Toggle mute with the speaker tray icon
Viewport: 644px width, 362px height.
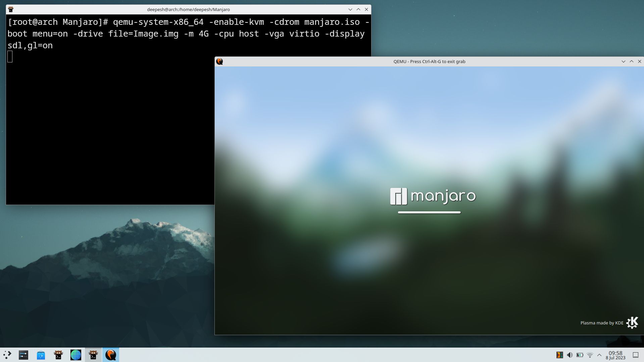[569, 355]
